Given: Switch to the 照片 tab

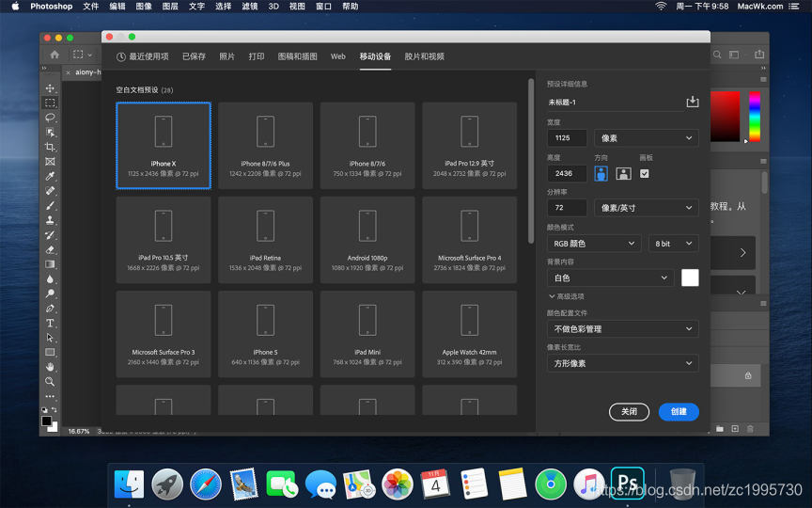Looking at the screenshot, I should tap(226, 56).
